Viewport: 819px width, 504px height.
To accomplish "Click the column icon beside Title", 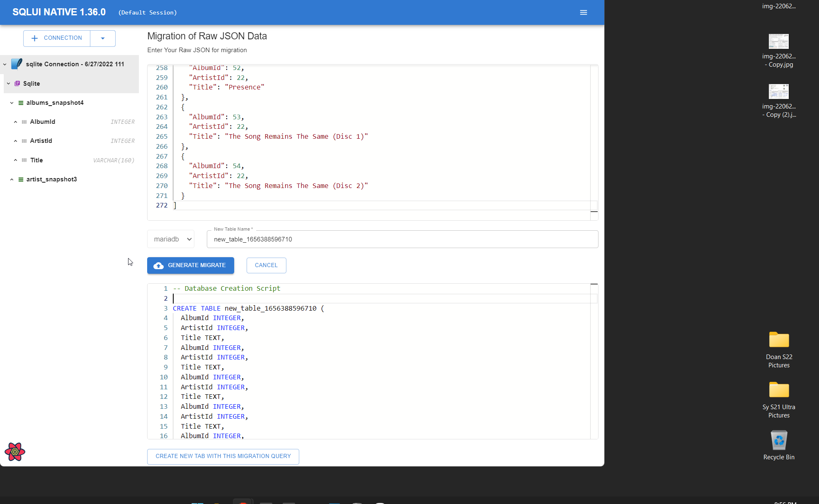I will point(24,160).
